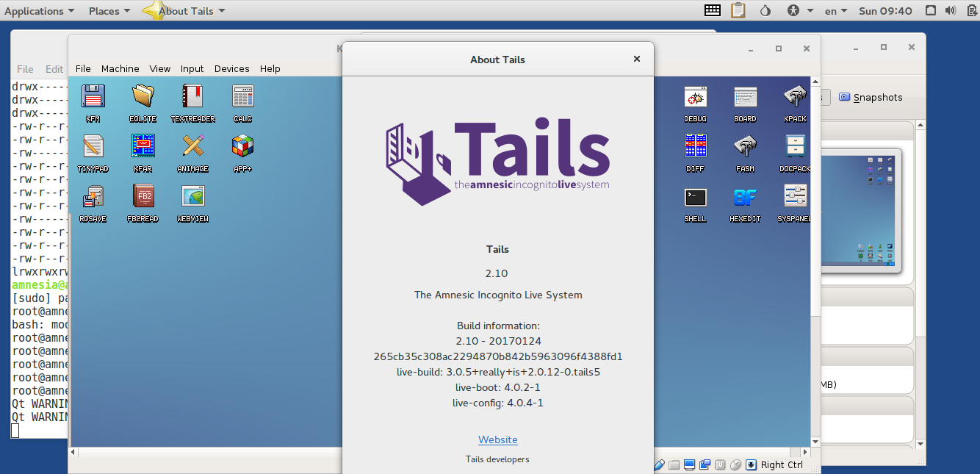Open the TINYPAD notepad icon
Image resolution: width=980 pixels, height=474 pixels.
pyautogui.click(x=93, y=147)
